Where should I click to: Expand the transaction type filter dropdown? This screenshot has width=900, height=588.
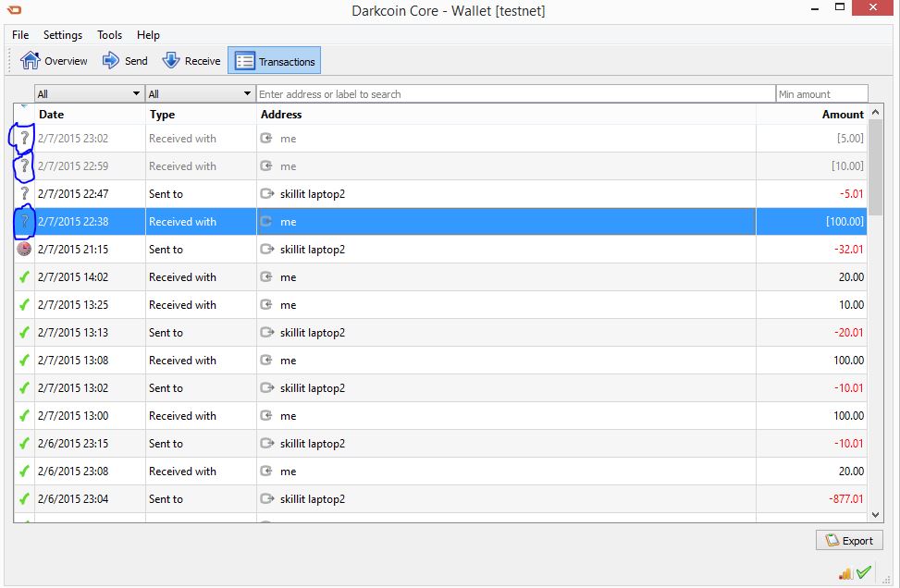(x=201, y=93)
